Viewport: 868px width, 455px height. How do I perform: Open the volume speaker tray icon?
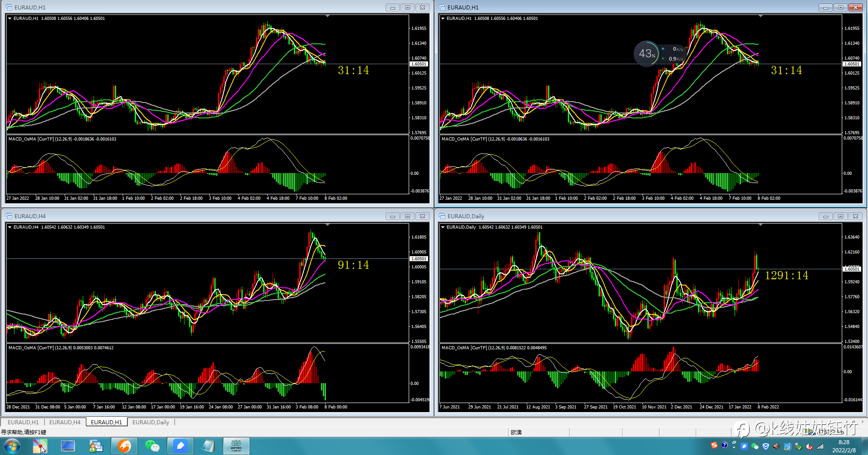pyautogui.click(x=776, y=446)
